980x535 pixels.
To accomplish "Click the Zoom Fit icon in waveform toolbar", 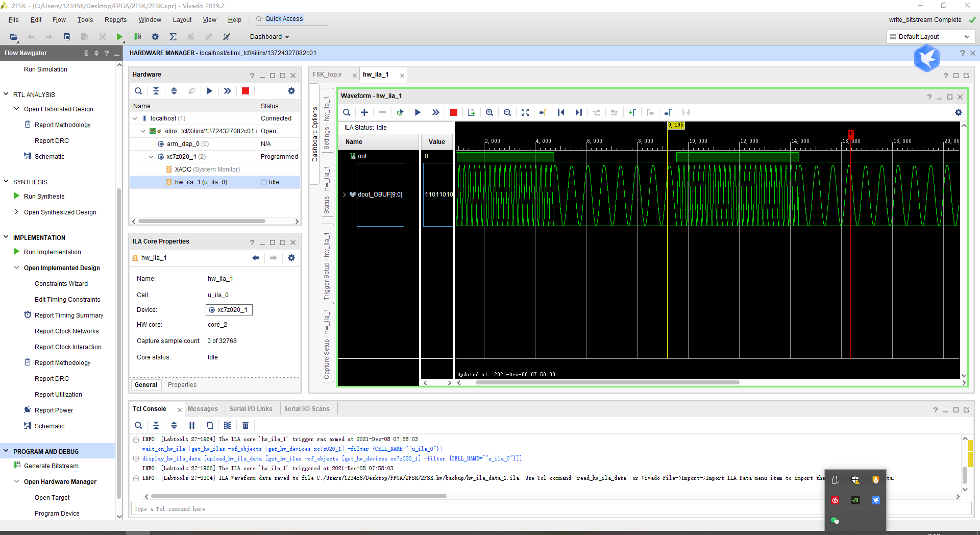I will coord(525,112).
